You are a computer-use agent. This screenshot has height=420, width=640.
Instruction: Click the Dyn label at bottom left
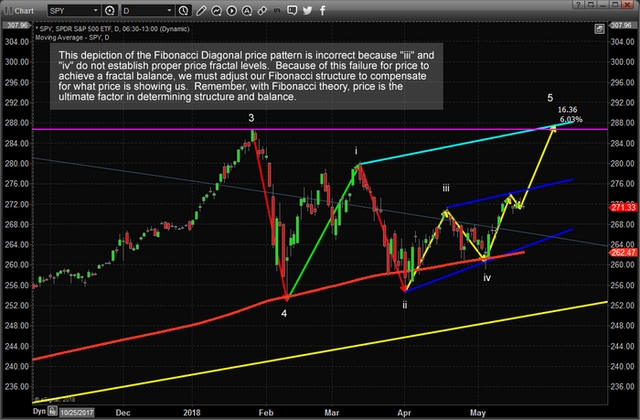coord(39,411)
